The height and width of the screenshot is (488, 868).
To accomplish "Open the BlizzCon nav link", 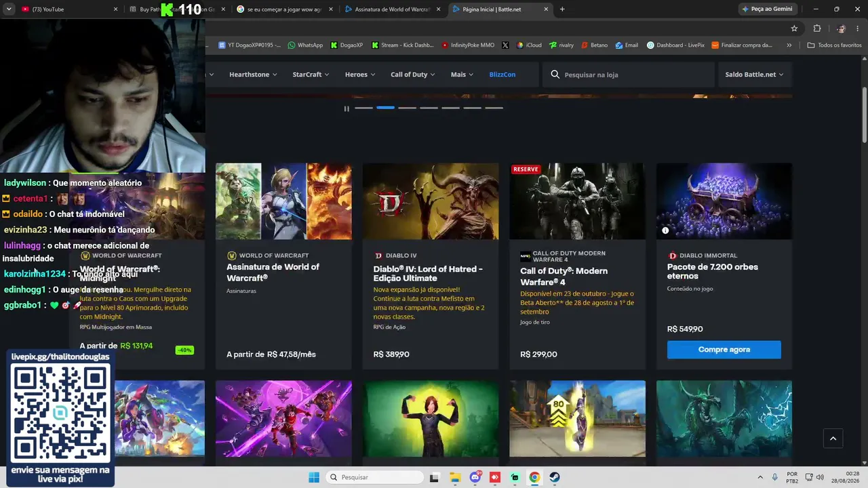I will [x=502, y=75].
